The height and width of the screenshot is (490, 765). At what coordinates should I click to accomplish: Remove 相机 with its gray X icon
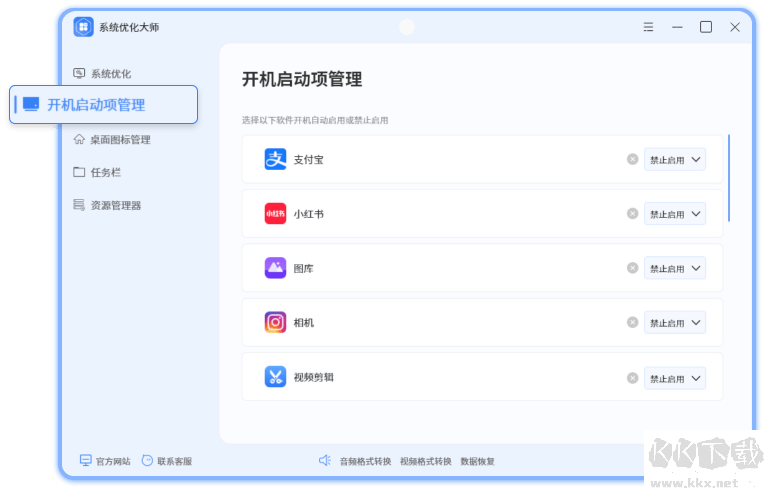[x=632, y=322]
